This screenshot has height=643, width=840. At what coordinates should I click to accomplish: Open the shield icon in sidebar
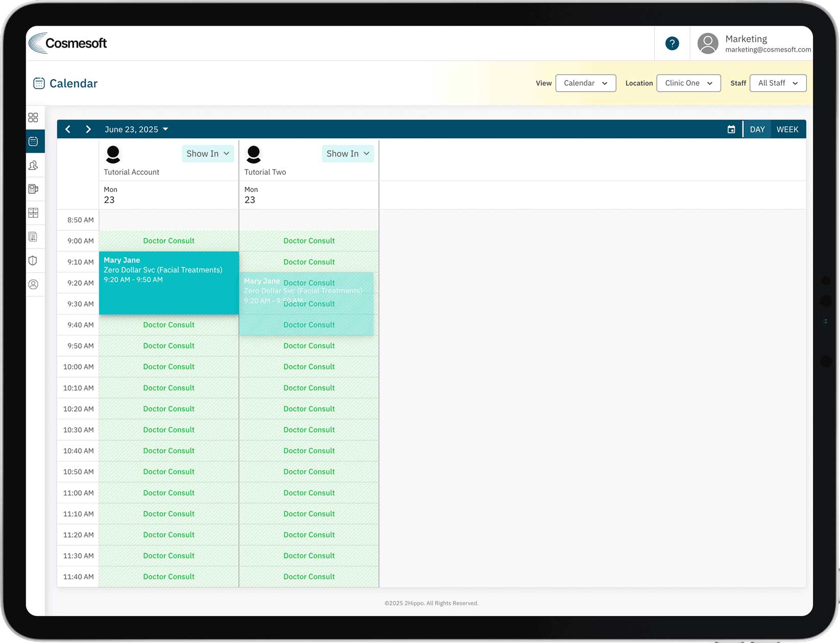[x=33, y=261]
